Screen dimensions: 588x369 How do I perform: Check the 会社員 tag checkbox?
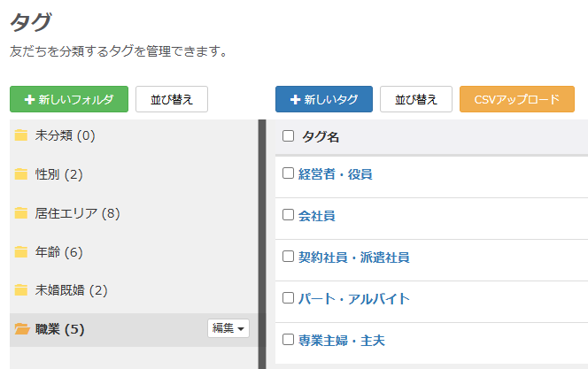[288, 215]
